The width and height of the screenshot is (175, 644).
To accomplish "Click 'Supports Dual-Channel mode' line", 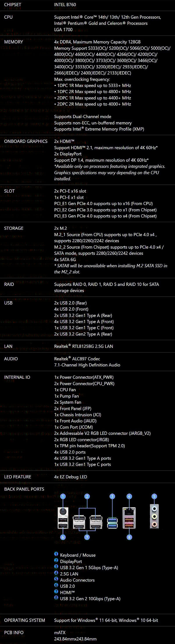I will 83,117.
